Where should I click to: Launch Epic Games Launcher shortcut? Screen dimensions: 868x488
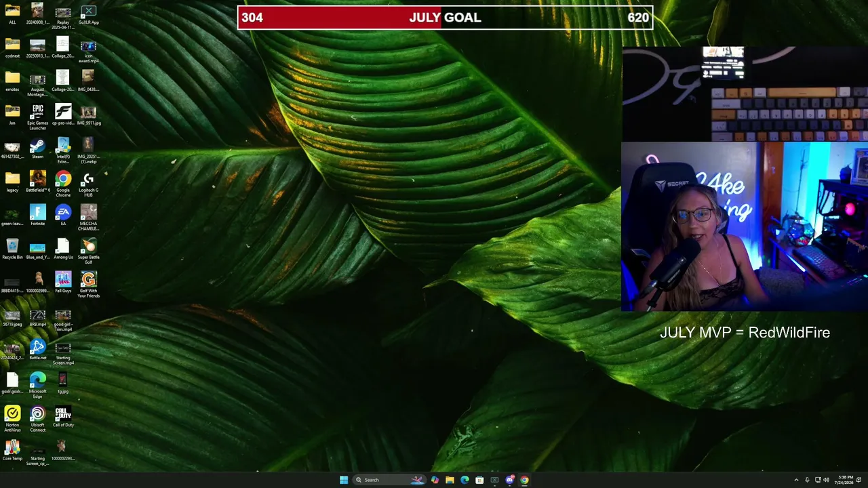click(37, 117)
